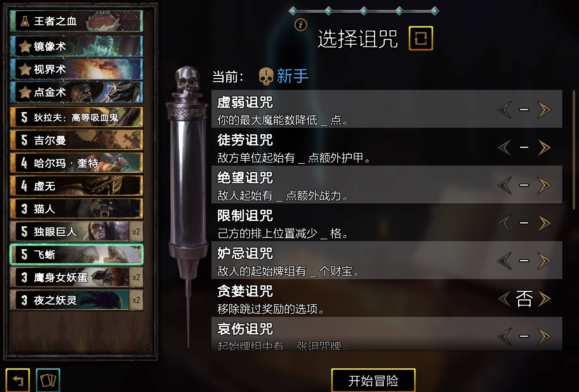The height and width of the screenshot is (392, 579).
Task: Select 狄拉夫：高等吸血鬼 card entry
Action: click(x=76, y=117)
